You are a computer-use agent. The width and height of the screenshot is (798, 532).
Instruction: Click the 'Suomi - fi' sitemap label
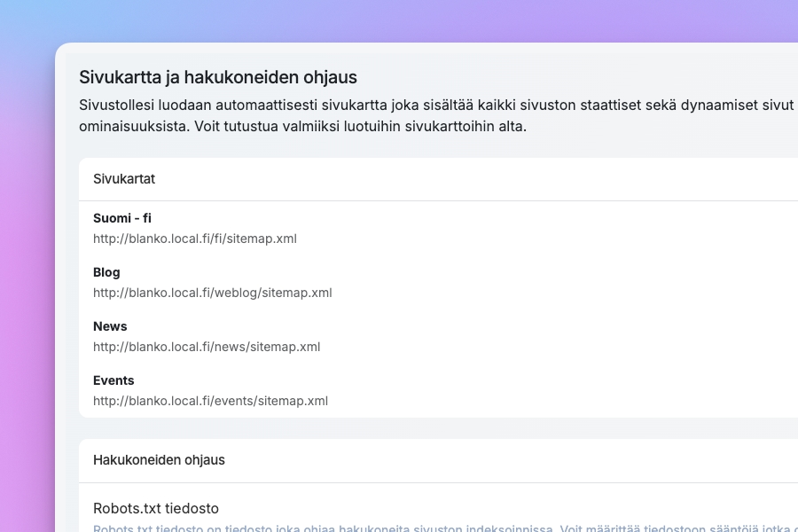122,218
